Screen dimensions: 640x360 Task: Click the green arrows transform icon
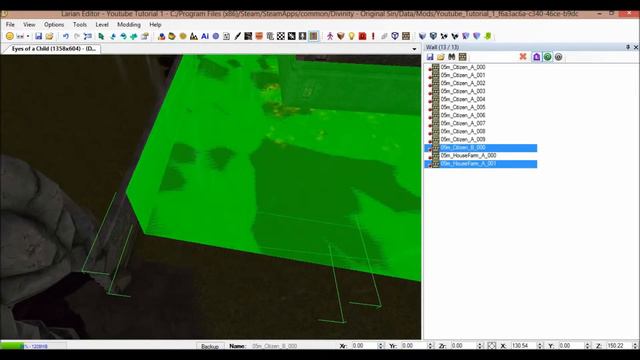coord(134,36)
